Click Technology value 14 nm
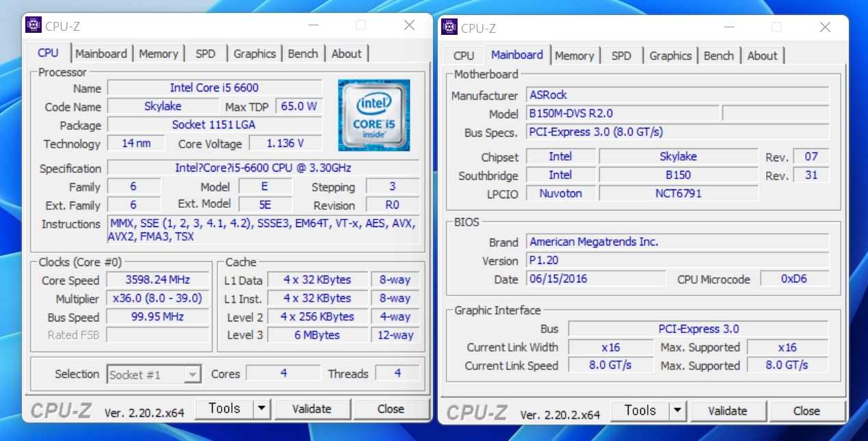The height and width of the screenshot is (441, 868). click(136, 143)
